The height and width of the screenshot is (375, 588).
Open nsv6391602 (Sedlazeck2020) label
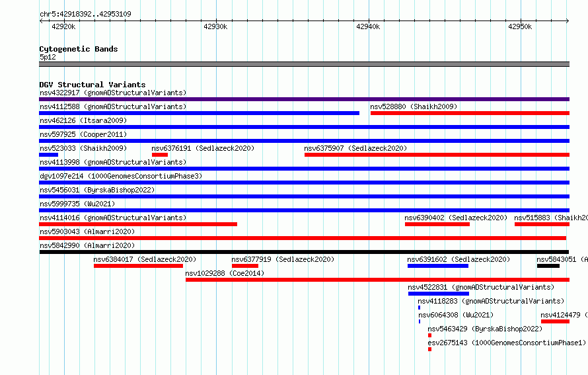coord(459,259)
